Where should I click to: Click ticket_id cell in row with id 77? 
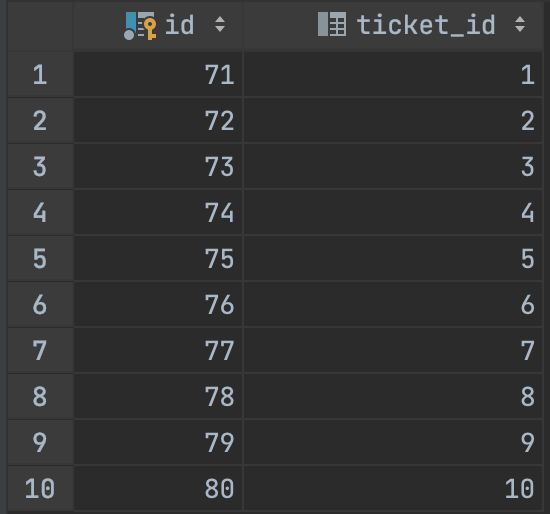393,350
